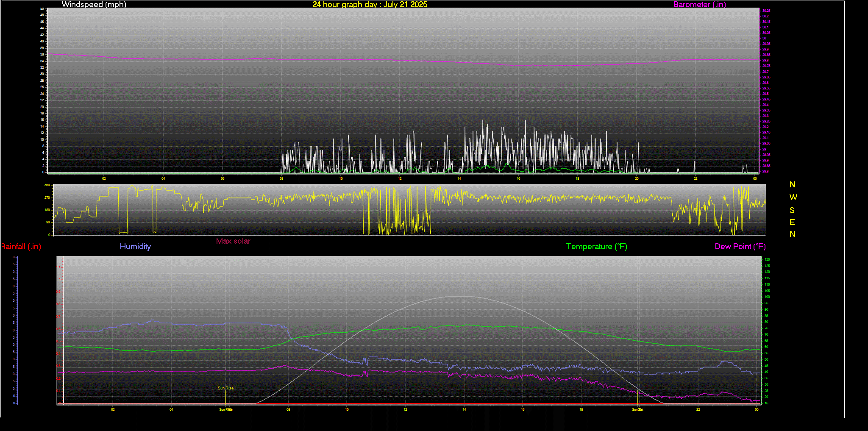Click the 'Dew Point (°F)' legend label
The height and width of the screenshot is (431, 868).
(x=740, y=246)
